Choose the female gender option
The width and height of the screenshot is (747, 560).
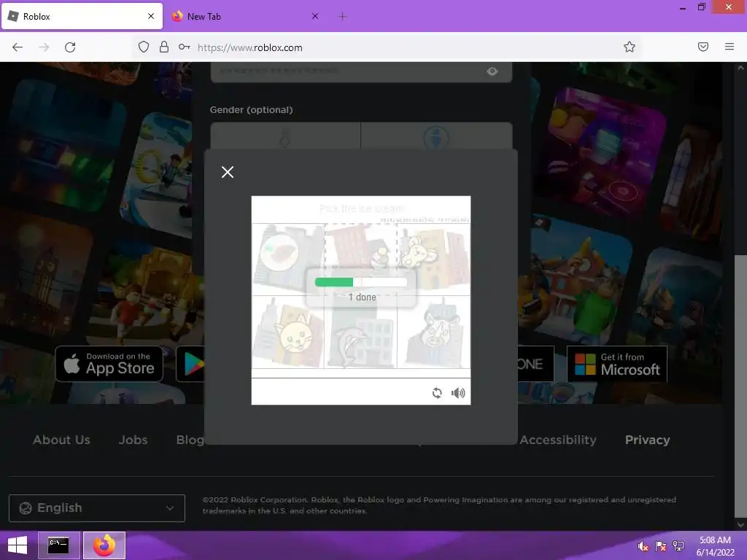pos(285,136)
